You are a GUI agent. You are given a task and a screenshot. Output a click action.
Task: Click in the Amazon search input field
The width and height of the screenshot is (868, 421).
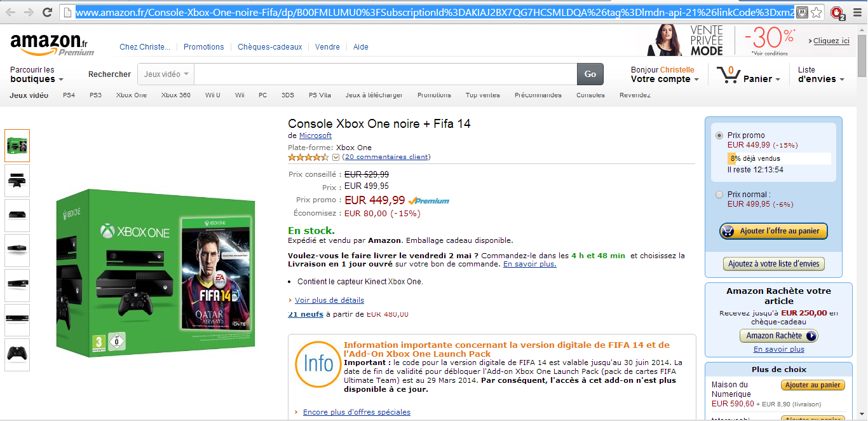[x=385, y=74]
